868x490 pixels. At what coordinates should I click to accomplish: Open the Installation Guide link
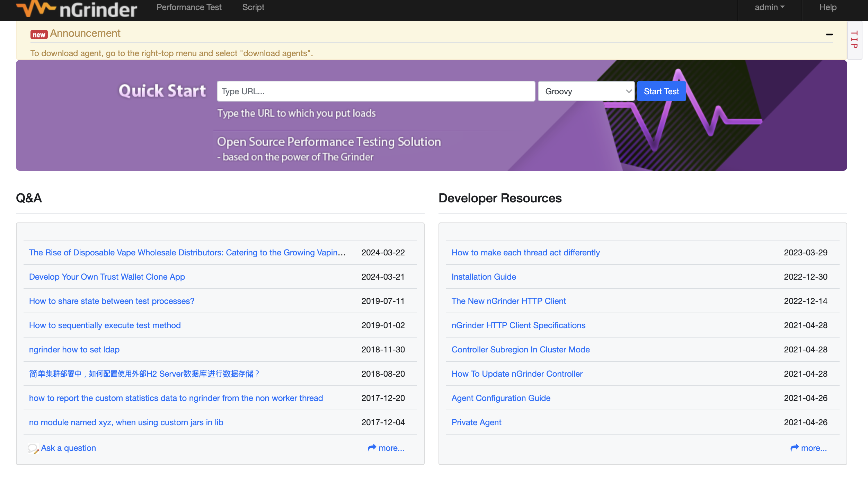click(x=484, y=277)
